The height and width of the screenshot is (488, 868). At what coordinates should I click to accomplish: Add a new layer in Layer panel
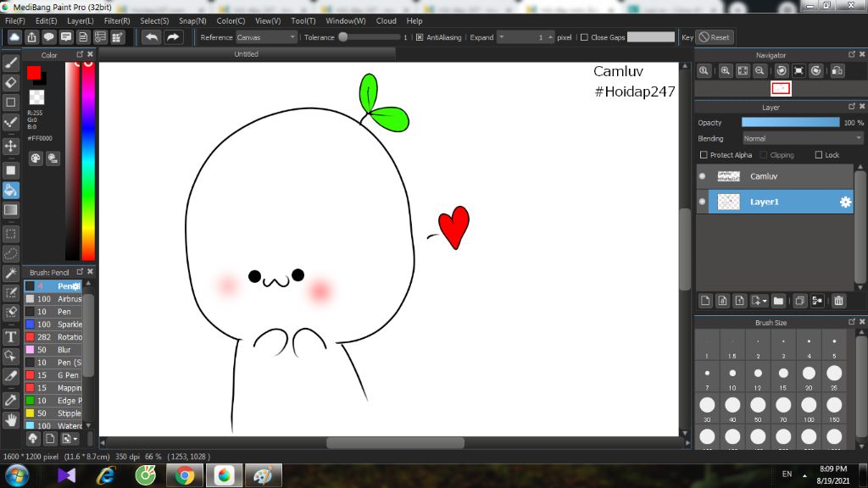pyautogui.click(x=705, y=301)
